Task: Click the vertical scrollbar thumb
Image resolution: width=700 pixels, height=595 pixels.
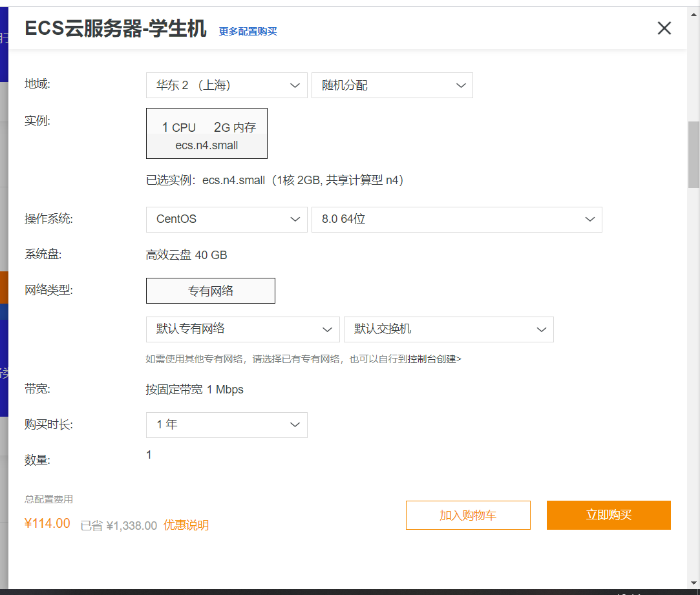Action: [694, 154]
